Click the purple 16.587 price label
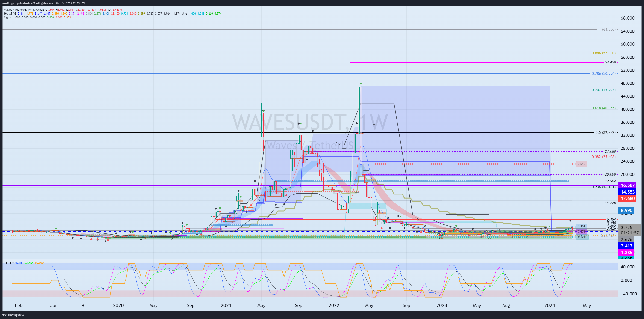Viewport: 644px width, 319px height. 627,185
